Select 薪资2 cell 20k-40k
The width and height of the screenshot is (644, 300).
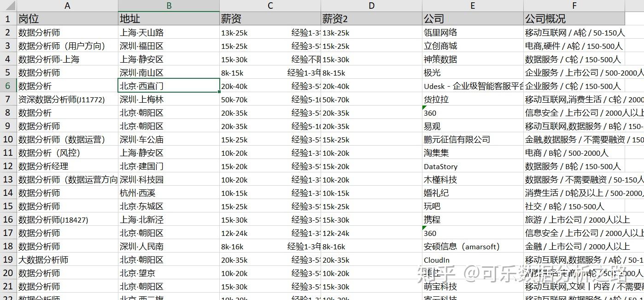point(371,86)
